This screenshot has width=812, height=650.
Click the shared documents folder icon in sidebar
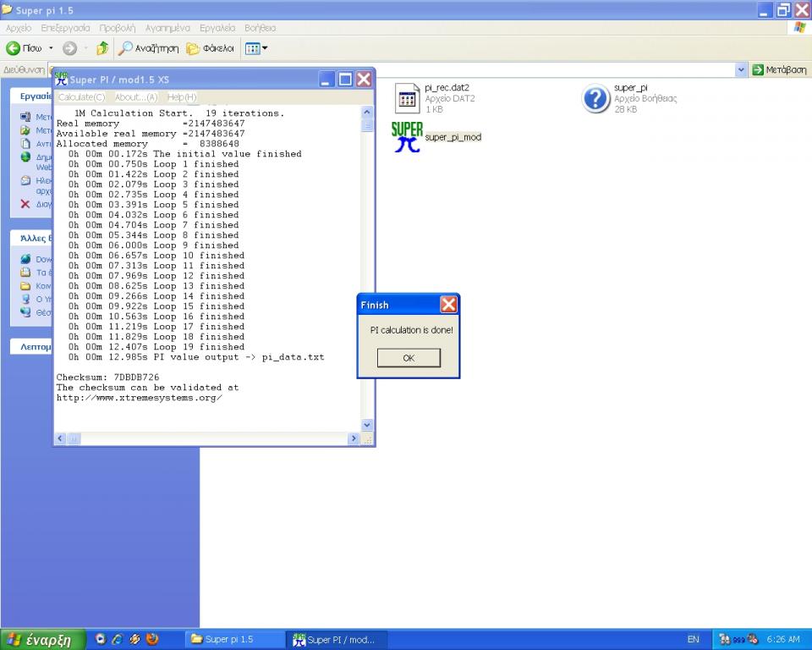[x=25, y=285]
